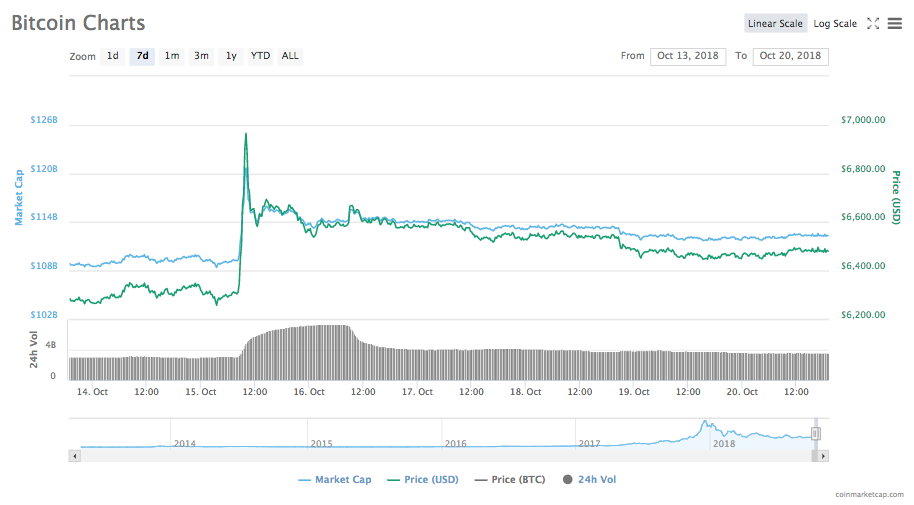Click 2015 in the navigator timeline
Viewport: 914px width, 505px height.
click(321, 444)
